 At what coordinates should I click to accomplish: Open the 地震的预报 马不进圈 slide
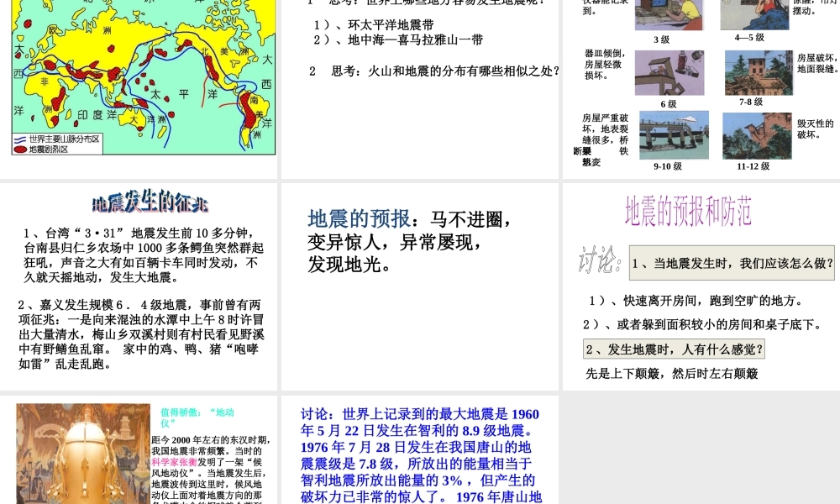tap(419, 286)
